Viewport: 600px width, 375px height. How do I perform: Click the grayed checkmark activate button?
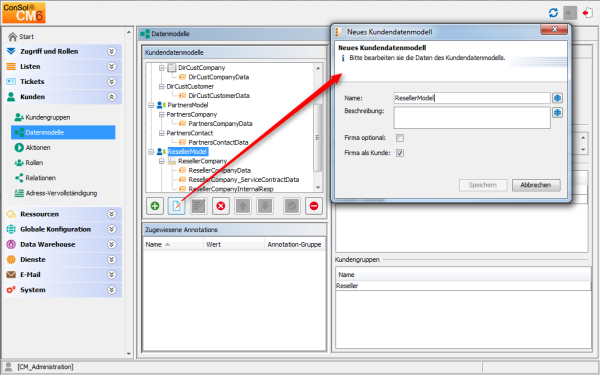click(292, 206)
